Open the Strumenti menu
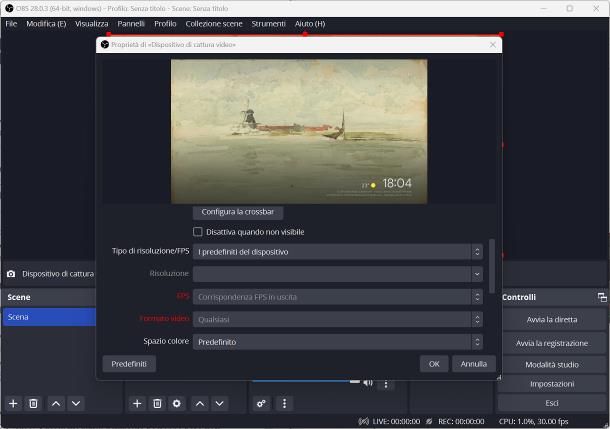 coord(268,23)
